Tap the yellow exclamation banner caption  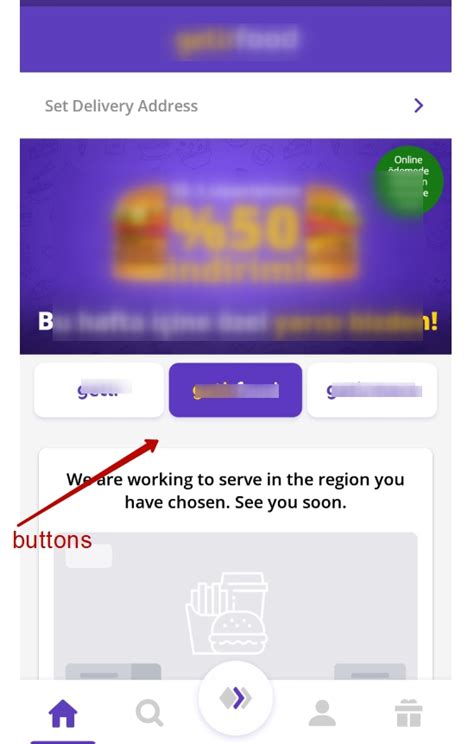point(237,323)
